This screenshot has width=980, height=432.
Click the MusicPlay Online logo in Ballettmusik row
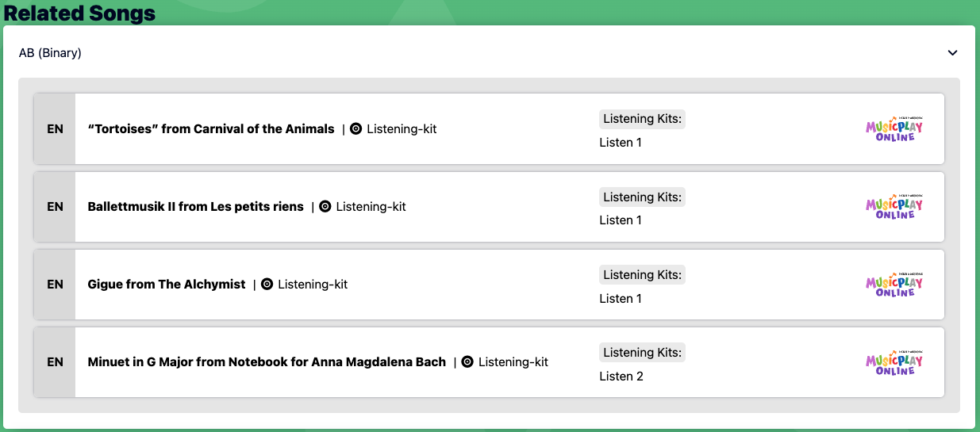tap(894, 206)
